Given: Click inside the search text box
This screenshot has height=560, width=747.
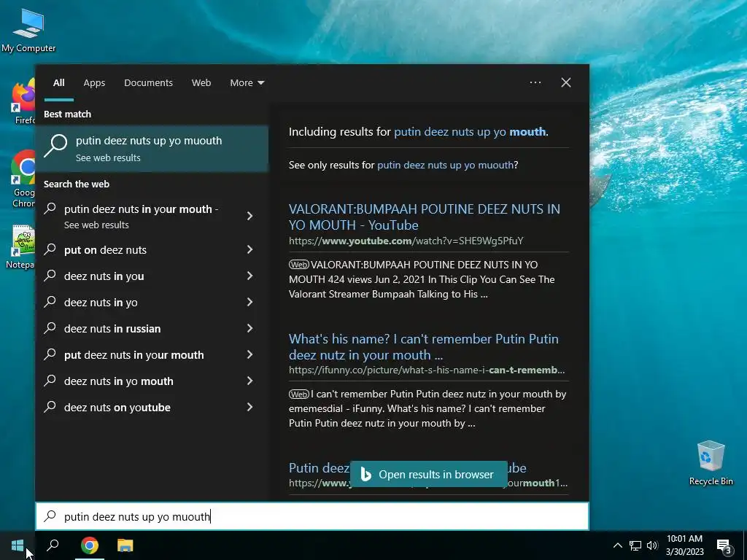Looking at the screenshot, I should [312, 516].
